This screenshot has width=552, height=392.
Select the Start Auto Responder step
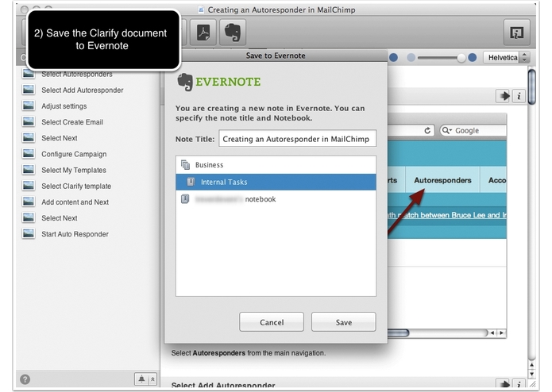[x=75, y=234]
